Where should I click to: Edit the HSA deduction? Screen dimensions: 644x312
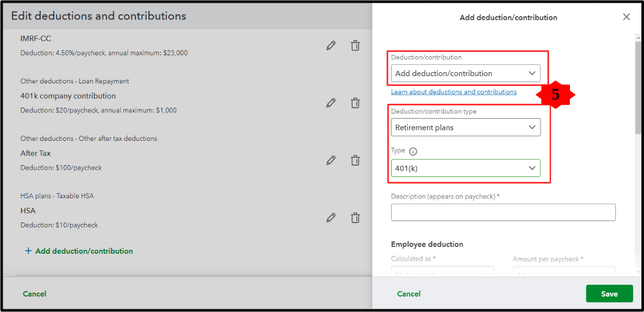(331, 218)
